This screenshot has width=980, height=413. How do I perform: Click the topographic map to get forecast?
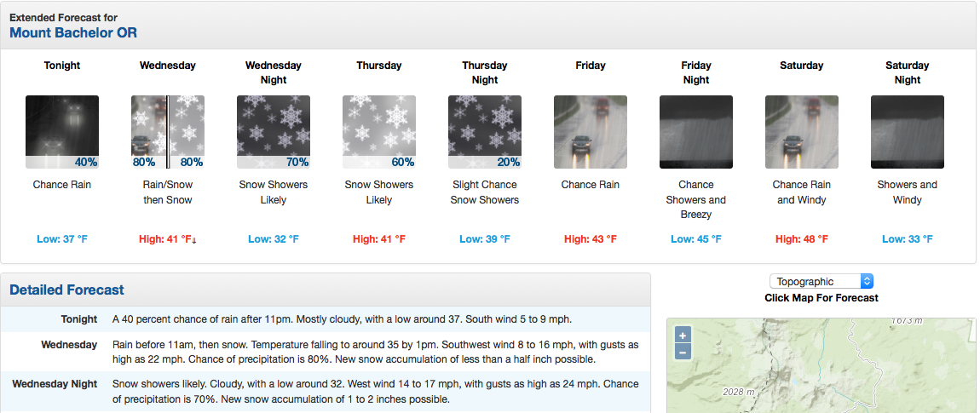click(x=821, y=365)
